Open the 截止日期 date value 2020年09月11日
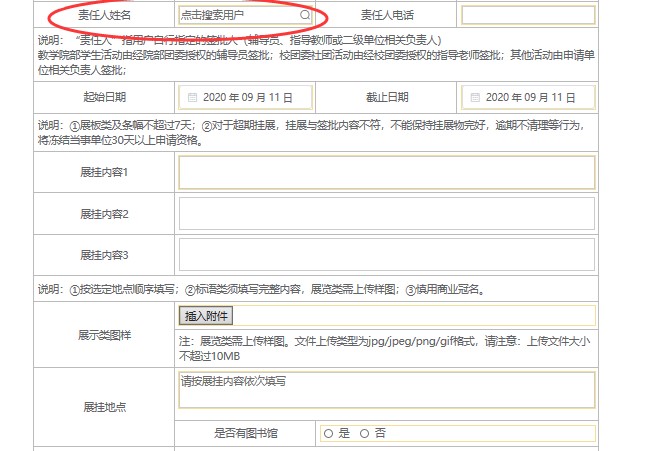The image size is (649, 451). coord(530,97)
